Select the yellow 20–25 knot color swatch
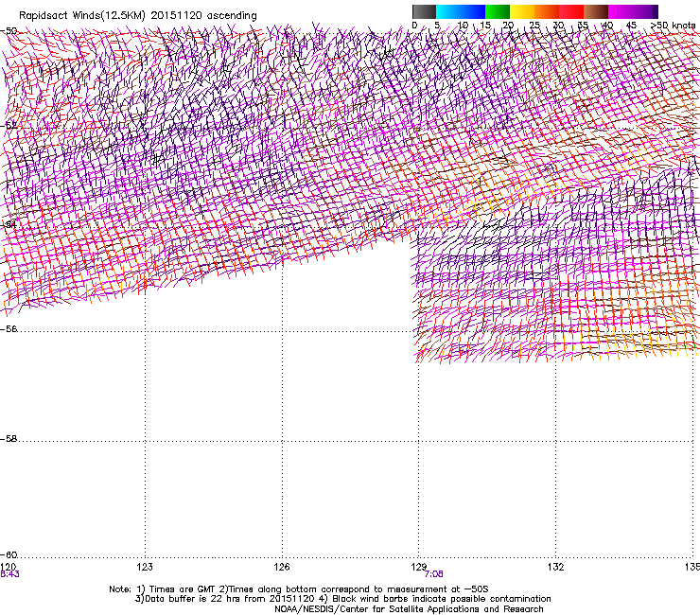Viewport: 700px width, 615px height. coord(522,11)
